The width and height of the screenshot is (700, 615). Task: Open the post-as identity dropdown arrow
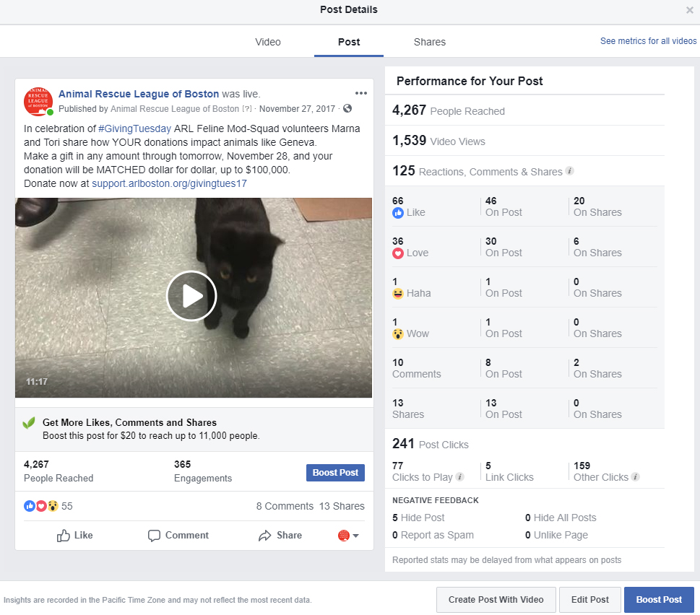click(x=356, y=536)
